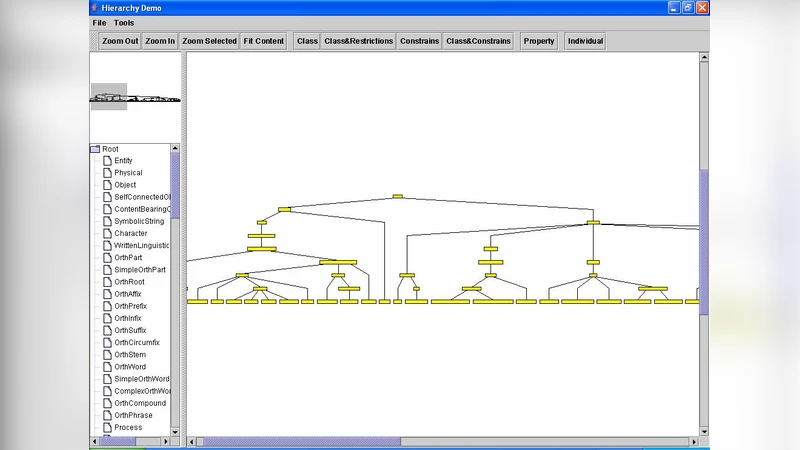The width and height of the screenshot is (800, 450).
Task: Click the horizontal scrollbar of graph panel
Action: point(300,441)
